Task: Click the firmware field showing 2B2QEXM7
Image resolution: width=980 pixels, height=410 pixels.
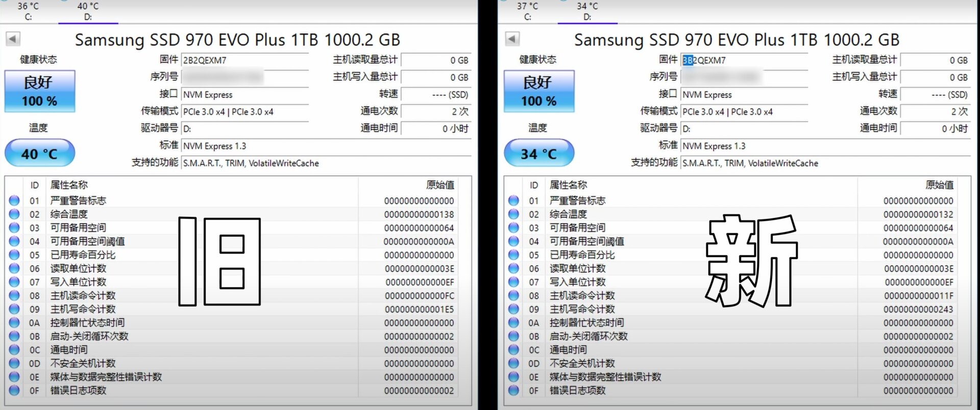Action: (245, 60)
